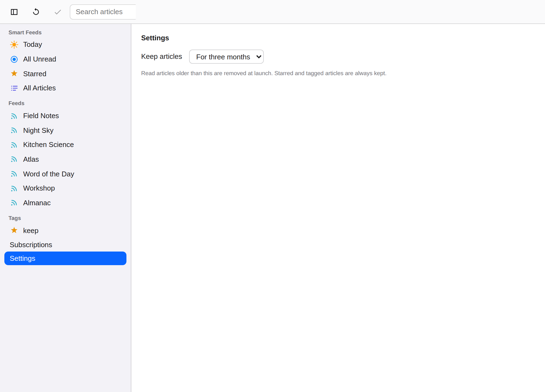545x392 pixels.
Task: Click the Feeds section header
Action: point(16,103)
